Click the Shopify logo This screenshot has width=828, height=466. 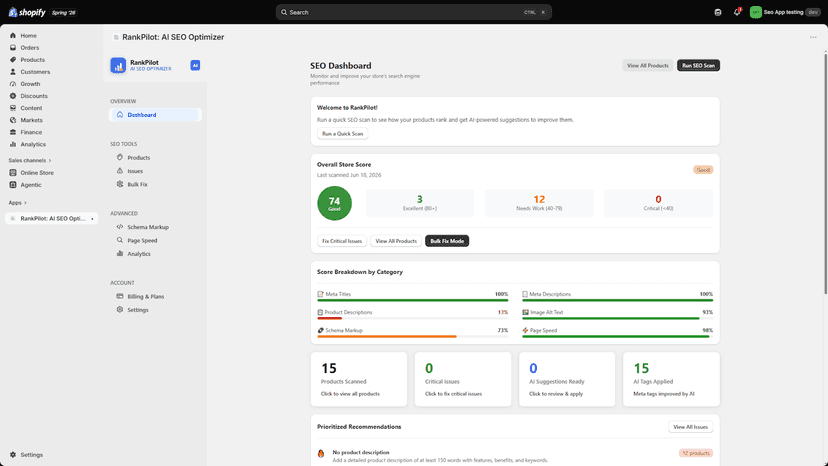tap(27, 12)
